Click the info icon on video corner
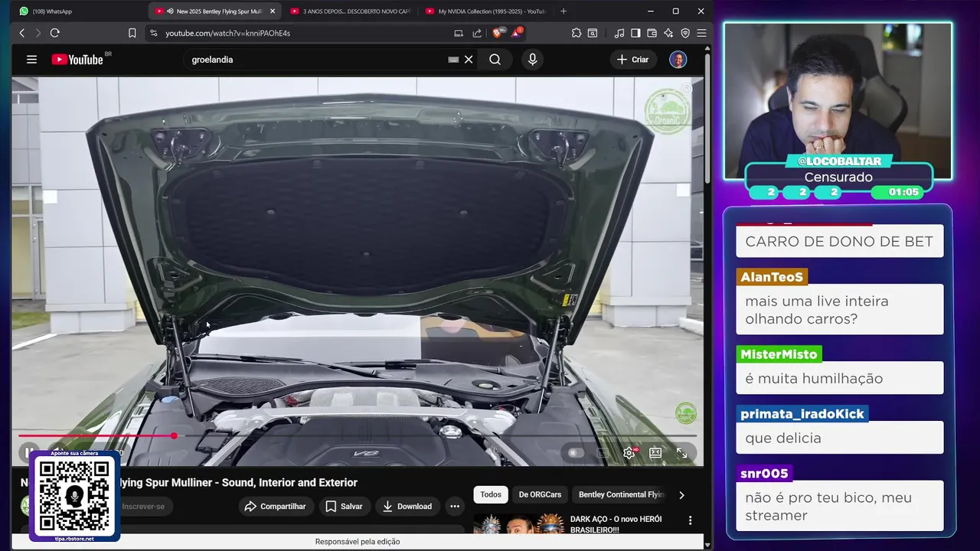 point(687,90)
